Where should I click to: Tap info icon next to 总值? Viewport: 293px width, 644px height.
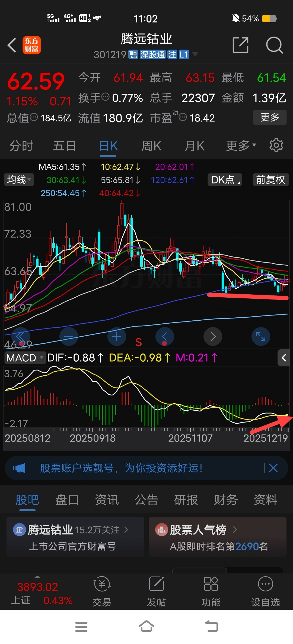point(34,117)
